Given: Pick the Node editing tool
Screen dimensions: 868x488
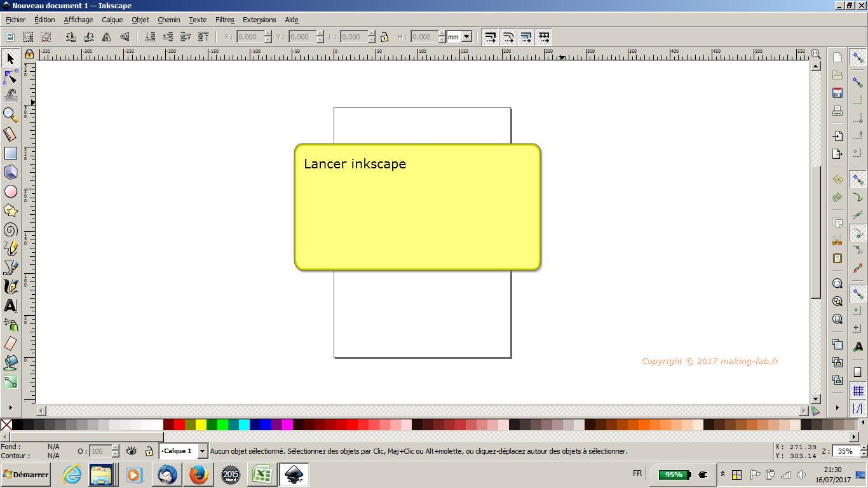Looking at the screenshot, I should click(10, 77).
